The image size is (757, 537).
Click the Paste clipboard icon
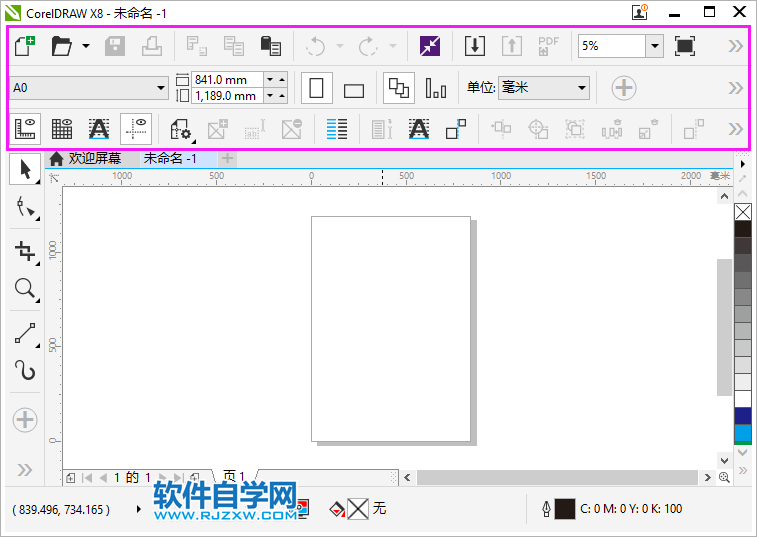[271, 46]
